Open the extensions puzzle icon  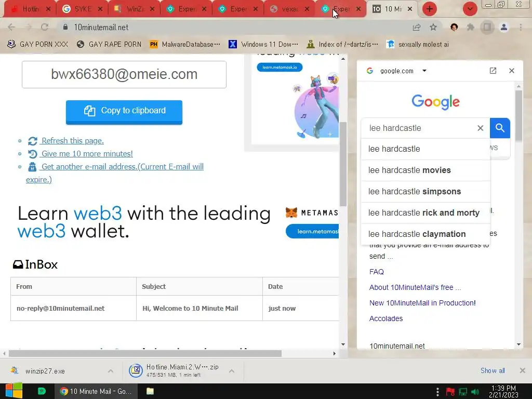471,27
